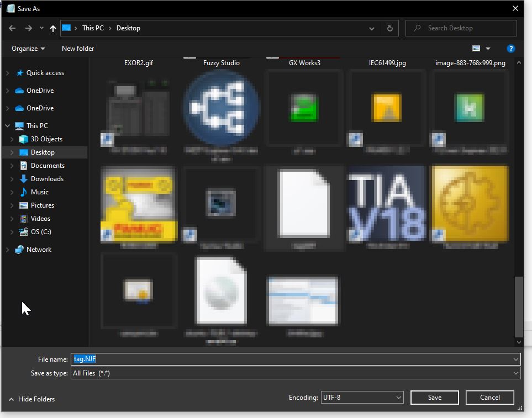Open the Encoding UTF-8 dropdown
The width and height of the screenshot is (532, 418).
coord(362,398)
